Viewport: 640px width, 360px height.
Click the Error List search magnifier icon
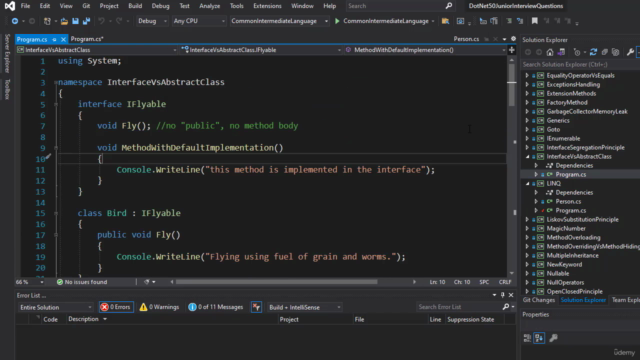pos(506,307)
